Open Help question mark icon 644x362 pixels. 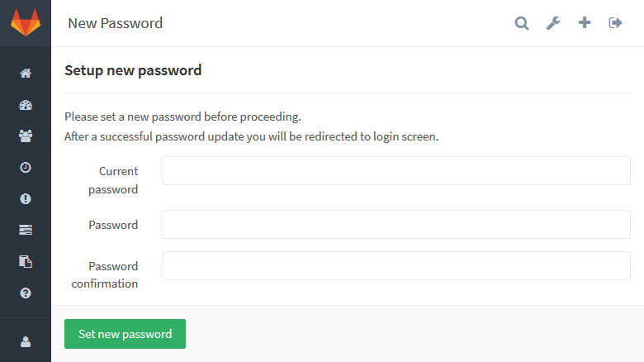pyautogui.click(x=26, y=293)
